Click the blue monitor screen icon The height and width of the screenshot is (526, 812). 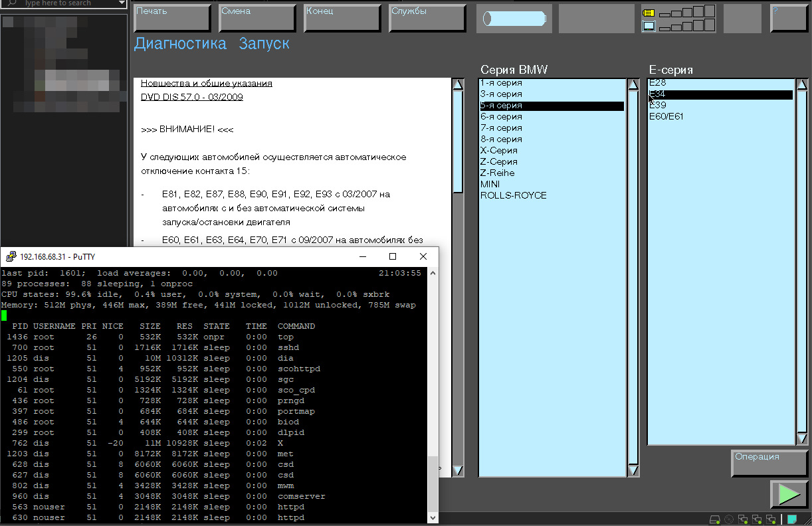(x=649, y=27)
